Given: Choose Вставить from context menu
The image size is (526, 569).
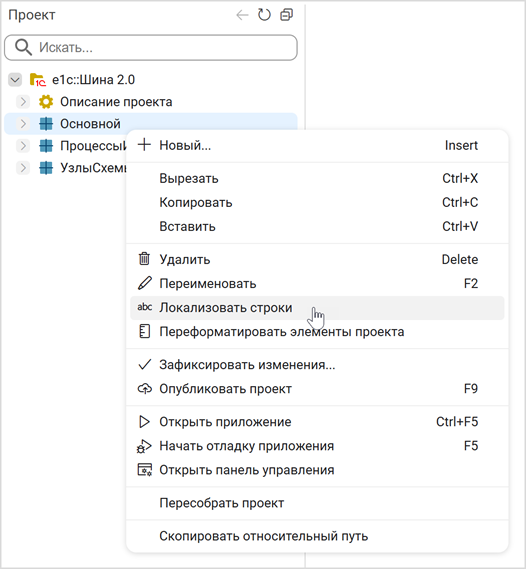Looking at the screenshot, I should (x=317, y=226).
